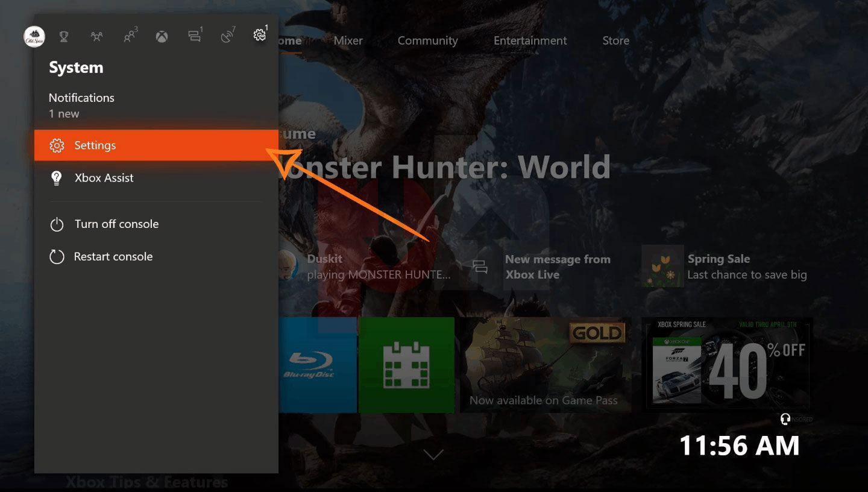This screenshot has width=868, height=492.
Task: Switch to the Entertainment dashboard tab
Action: 530,40
